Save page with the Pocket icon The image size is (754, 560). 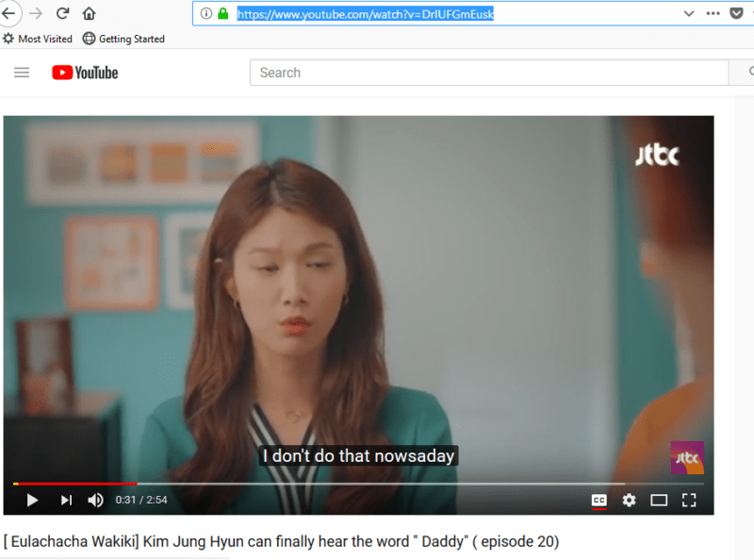pos(736,13)
